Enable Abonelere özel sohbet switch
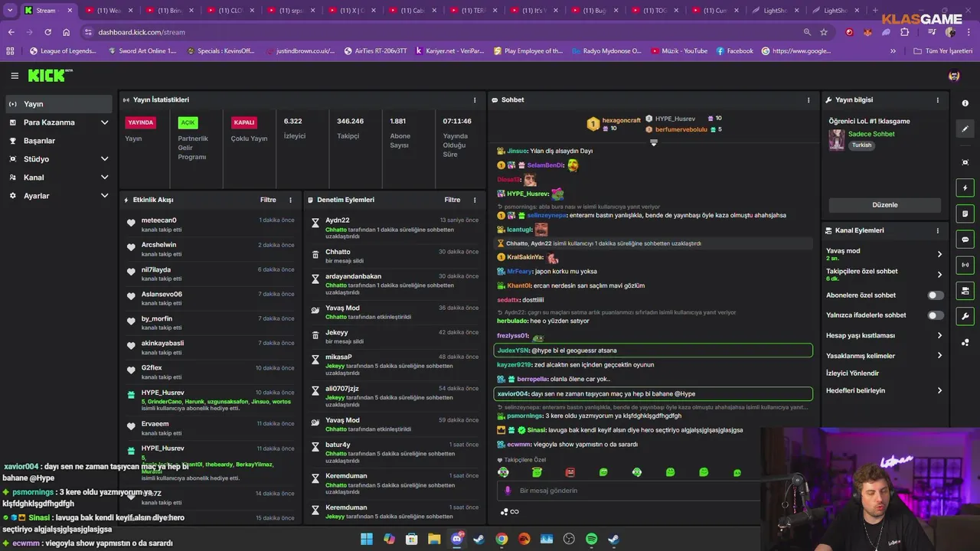Image resolution: width=980 pixels, height=551 pixels. (x=935, y=295)
